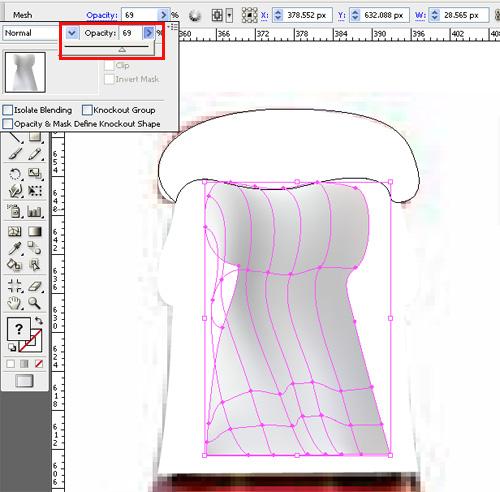Screen dimensions: 500x492
Task: Click the Y: label link
Action: [x=342, y=15]
